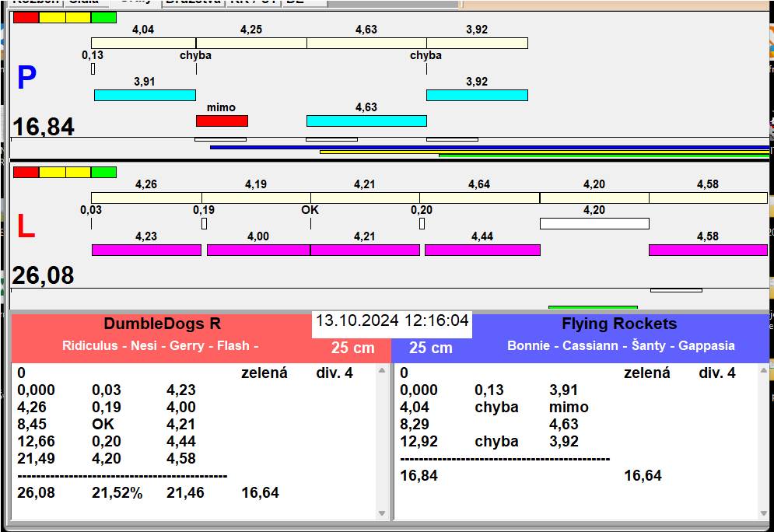Click the red start light in lane L
The width and height of the screenshot is (774, 532).
click(26, 172)
